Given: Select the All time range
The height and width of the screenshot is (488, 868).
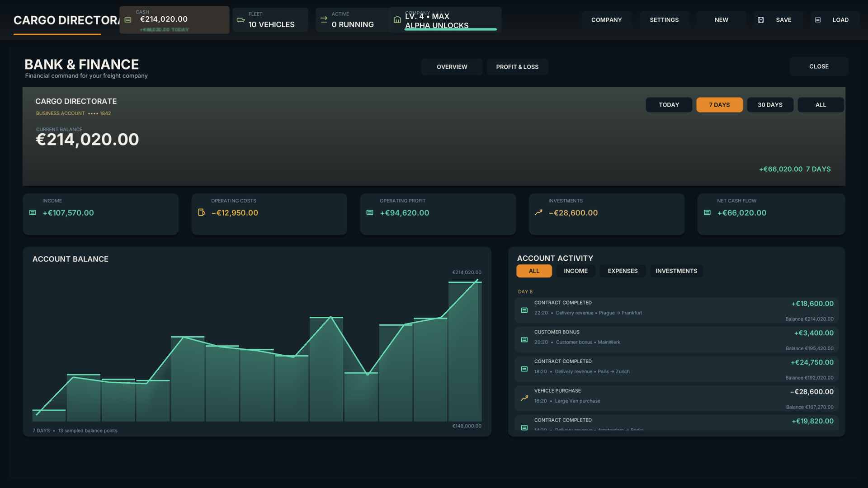Looking at the screenshot, I should pyautogui.click(x=821, y=105).
